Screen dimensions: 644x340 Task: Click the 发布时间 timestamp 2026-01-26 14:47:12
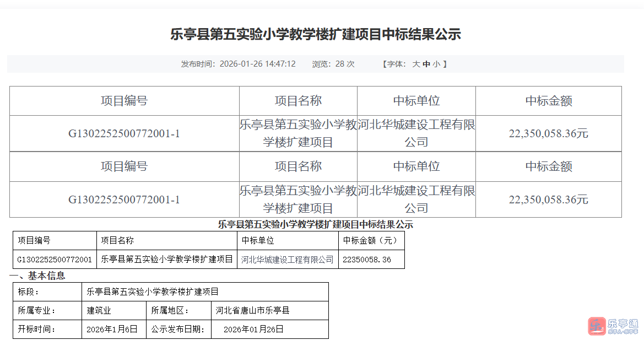coord(257,64)
